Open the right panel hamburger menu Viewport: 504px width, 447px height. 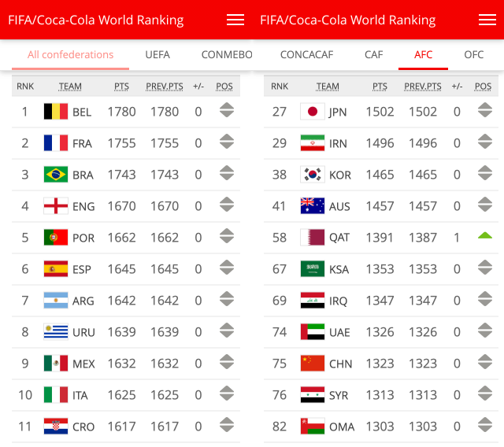(487, 20)
